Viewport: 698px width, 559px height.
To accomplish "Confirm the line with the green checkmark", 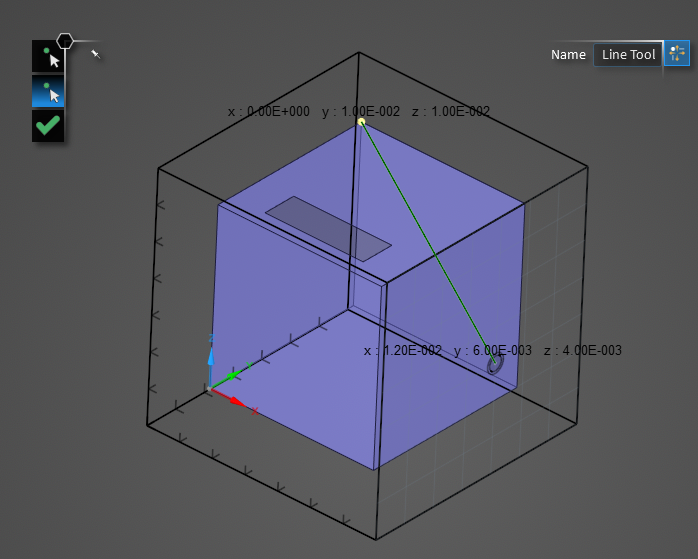I will (x=48, y=126).
